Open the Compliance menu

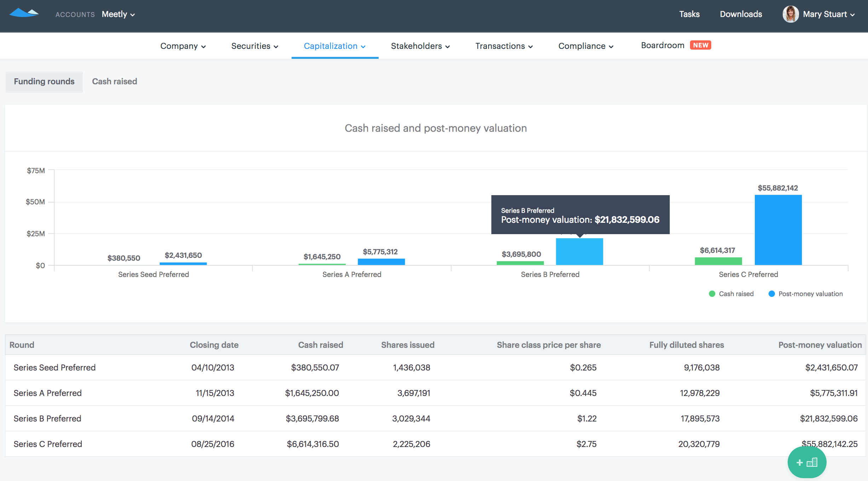586,46
